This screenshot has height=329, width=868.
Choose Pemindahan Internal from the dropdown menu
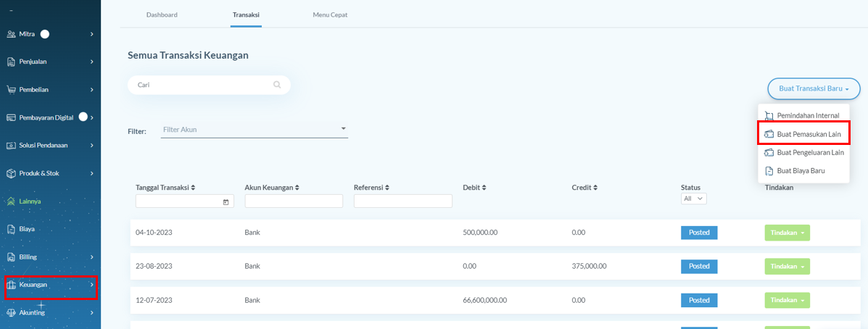pos(803,115)
